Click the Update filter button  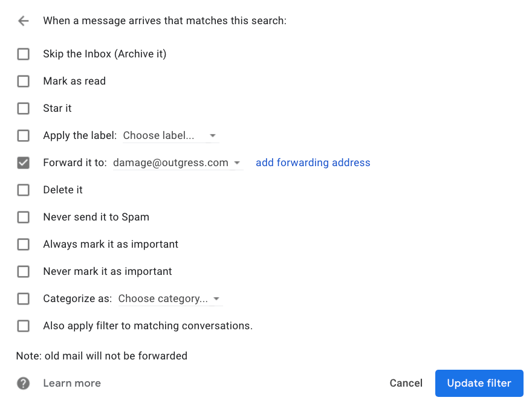tap(479, 383)
